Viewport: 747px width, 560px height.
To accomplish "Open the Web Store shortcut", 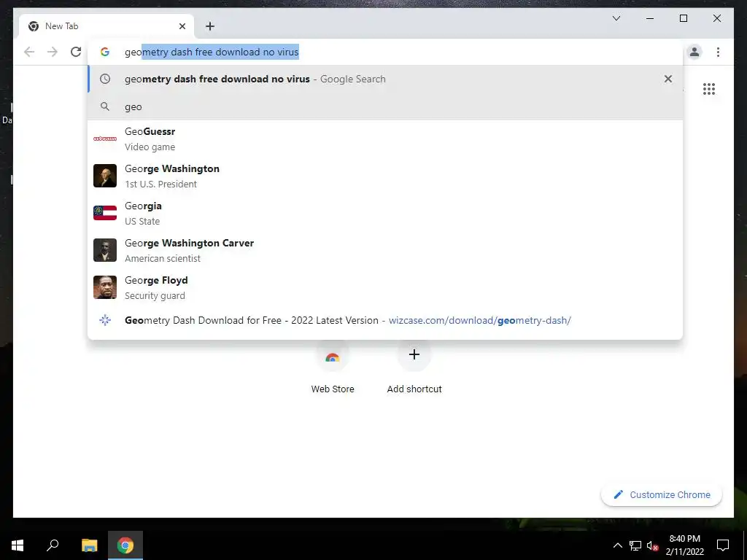I will 333,367.
